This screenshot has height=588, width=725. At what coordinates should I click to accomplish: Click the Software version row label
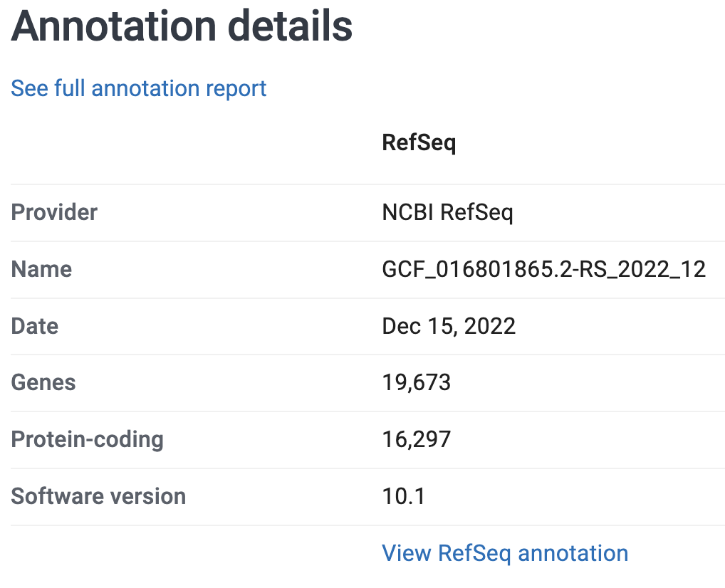98,496
